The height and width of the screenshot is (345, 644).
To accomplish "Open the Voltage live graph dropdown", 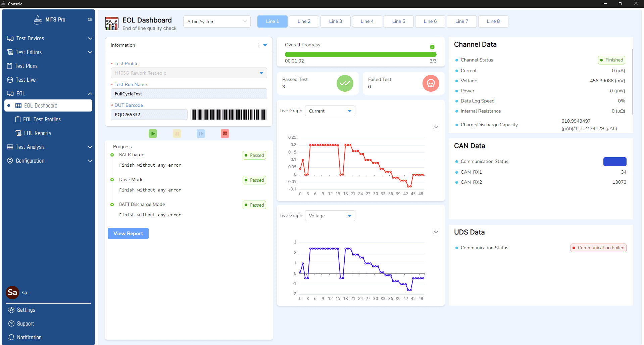I will point(330,216).
